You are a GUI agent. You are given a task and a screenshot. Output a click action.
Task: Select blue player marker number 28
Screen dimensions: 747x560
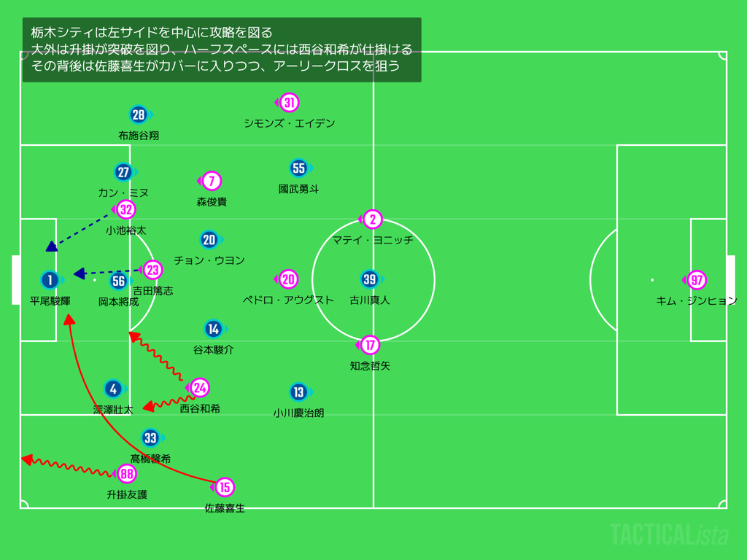[x=139, y=114]
